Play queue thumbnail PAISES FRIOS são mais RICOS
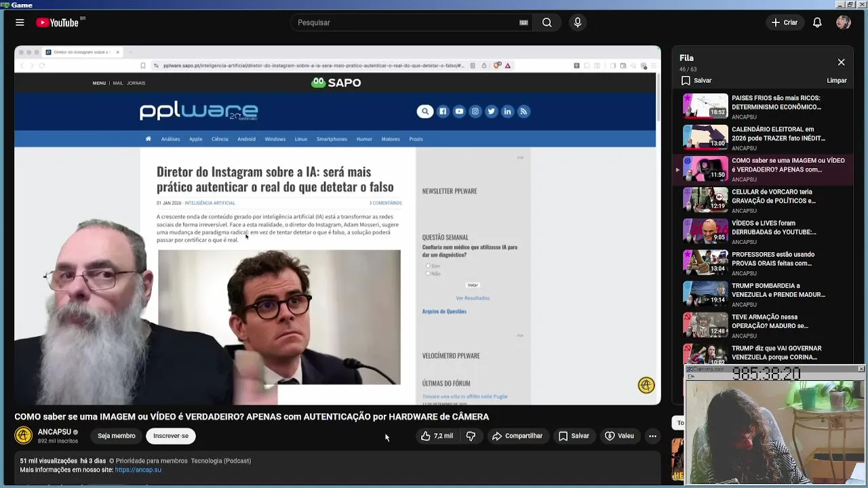Image resolution: width=868 pixels, height=488 pixels. tap(705, 106)
